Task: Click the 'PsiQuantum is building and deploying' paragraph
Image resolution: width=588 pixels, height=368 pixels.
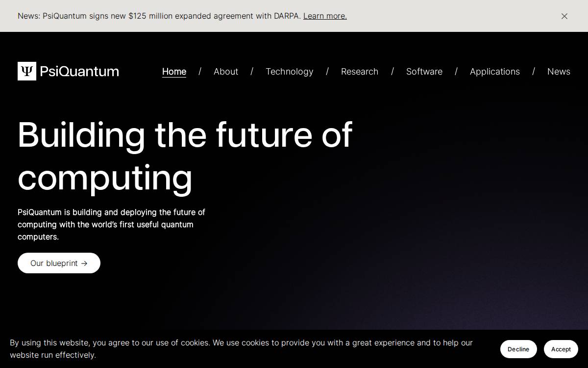Action: tap(112, 224)
